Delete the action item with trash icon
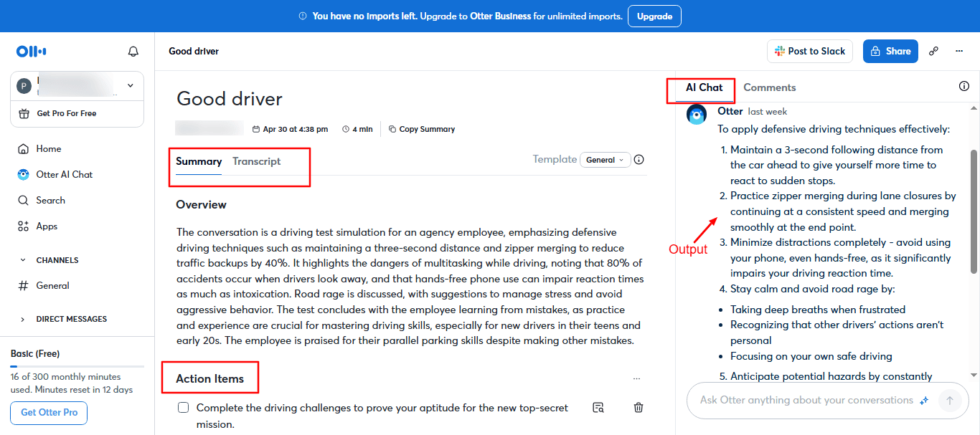The width and height of the screenshot is (980, 435). tap(639, 408)
